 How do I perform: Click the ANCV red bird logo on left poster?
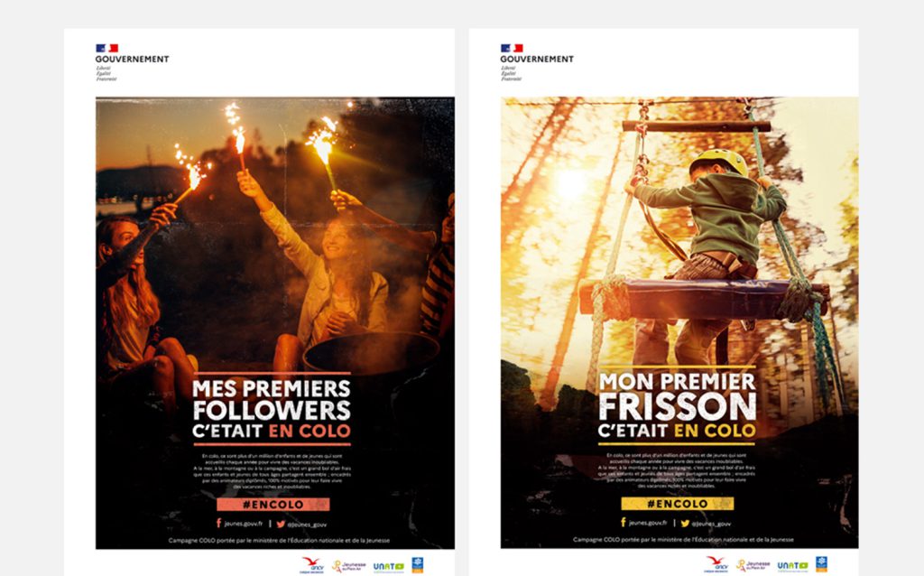pos(312,565)
